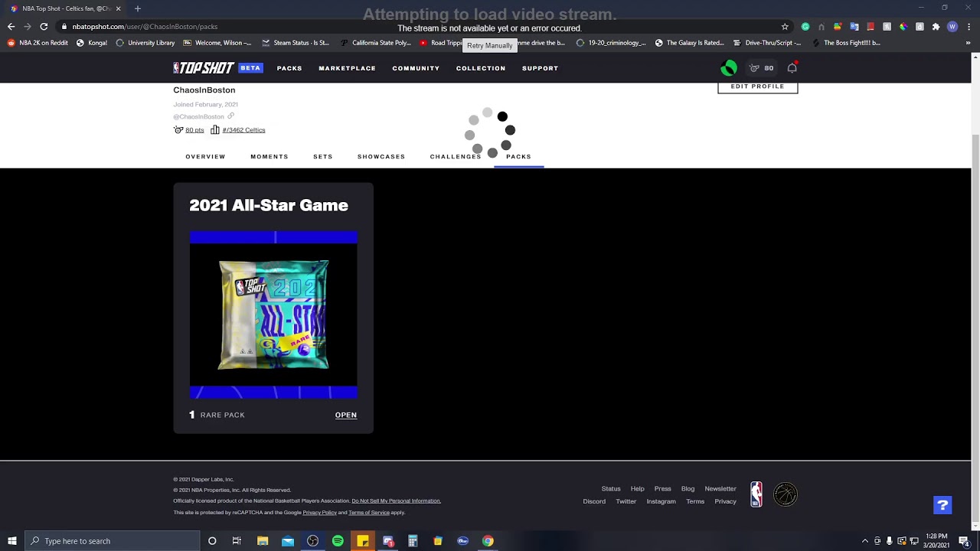Click the All-Star pack image thumbnail
This screenshot has width=980, height=551.
(273, 315)
